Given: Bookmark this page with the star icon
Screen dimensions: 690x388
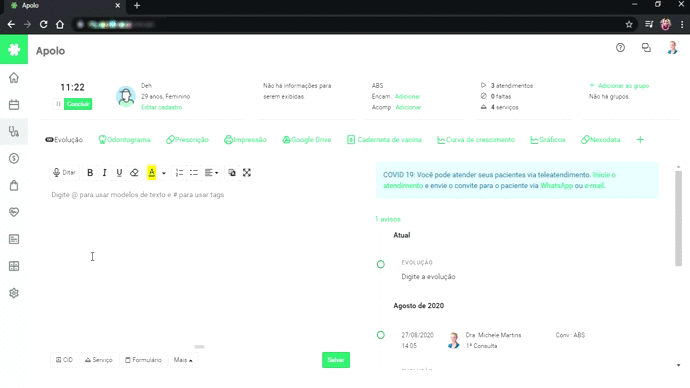Looking at the screenshot, I should (629, 24).
